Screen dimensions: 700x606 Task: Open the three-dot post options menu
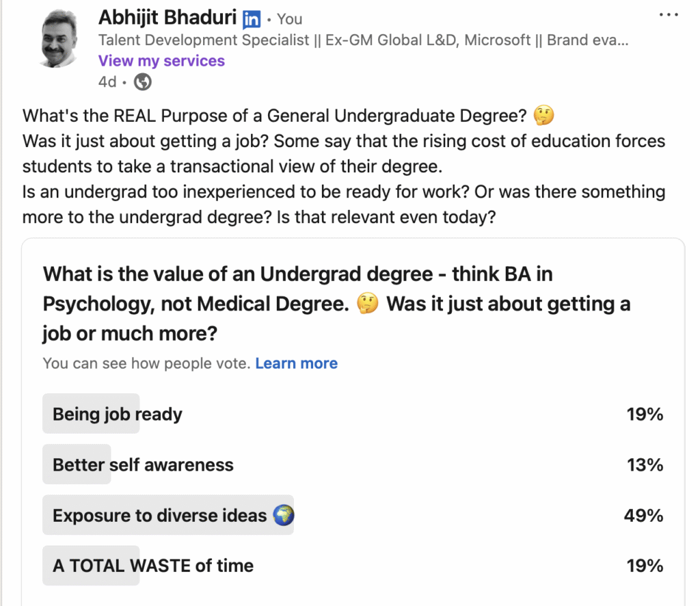click(x=668, y=15)
